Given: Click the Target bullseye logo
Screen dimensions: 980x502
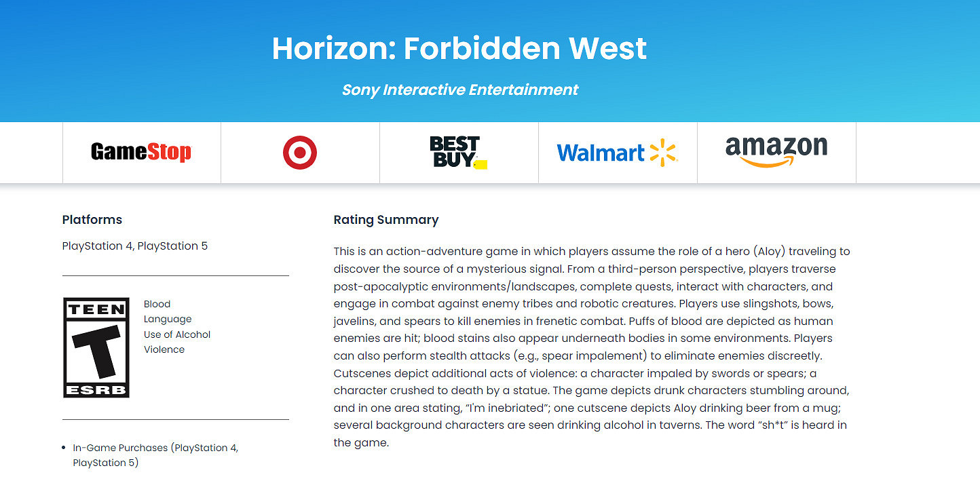Looking at the screenshot, I should click(300, 153).
